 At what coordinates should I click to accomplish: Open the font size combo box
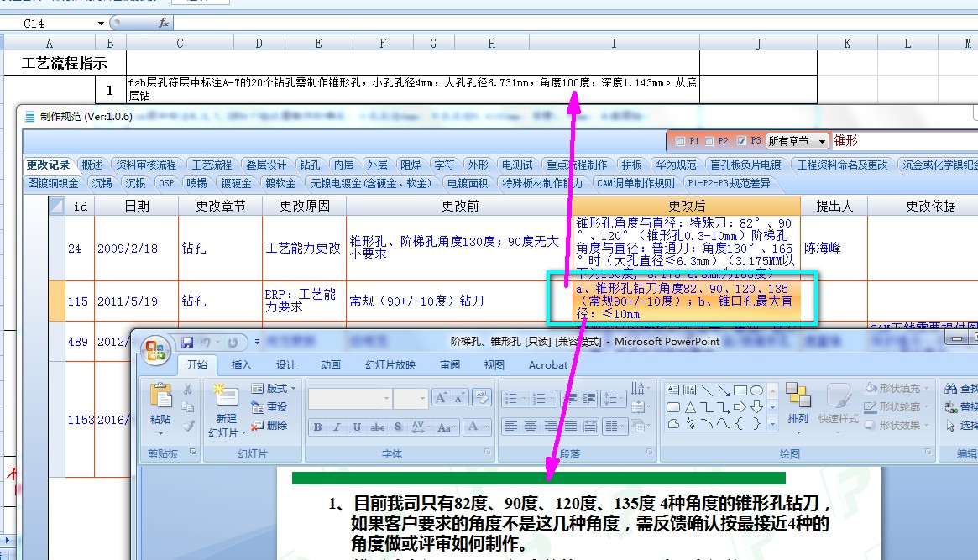pos(411,398)
